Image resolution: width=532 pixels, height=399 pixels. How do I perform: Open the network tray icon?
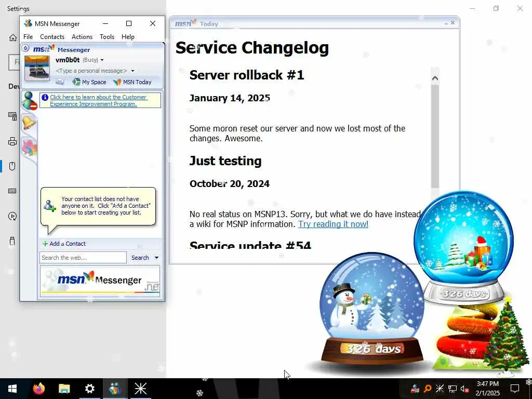(x=453, y=389)
